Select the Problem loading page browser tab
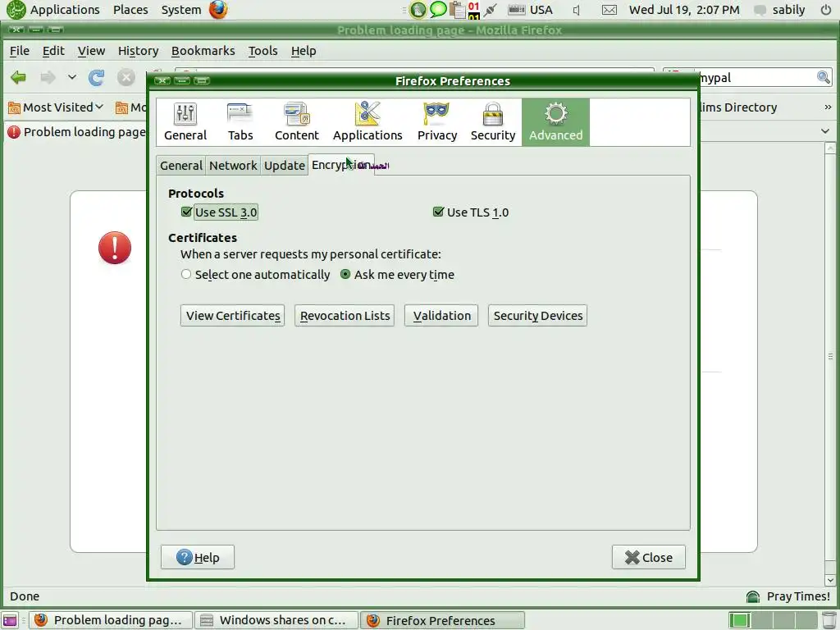The height and width of the screenshot is (630, 840). tap(76, 132)
